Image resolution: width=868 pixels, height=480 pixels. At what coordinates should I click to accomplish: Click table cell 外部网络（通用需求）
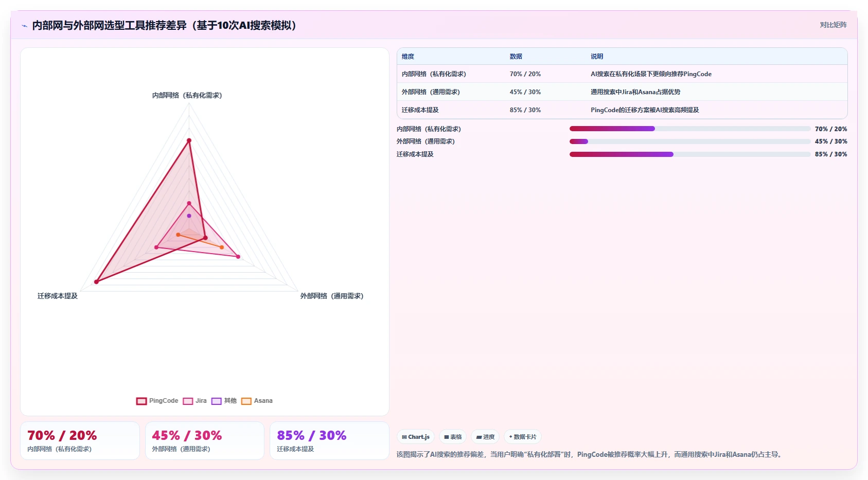click(431, 92)
